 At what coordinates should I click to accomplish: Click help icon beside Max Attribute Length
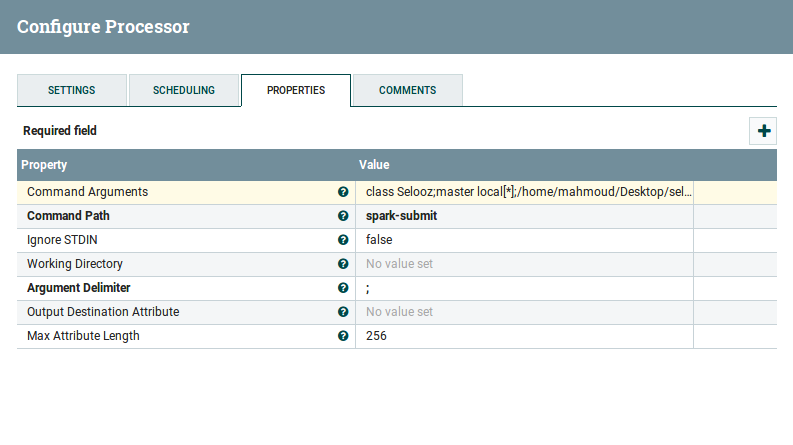(x=343, y=336)
